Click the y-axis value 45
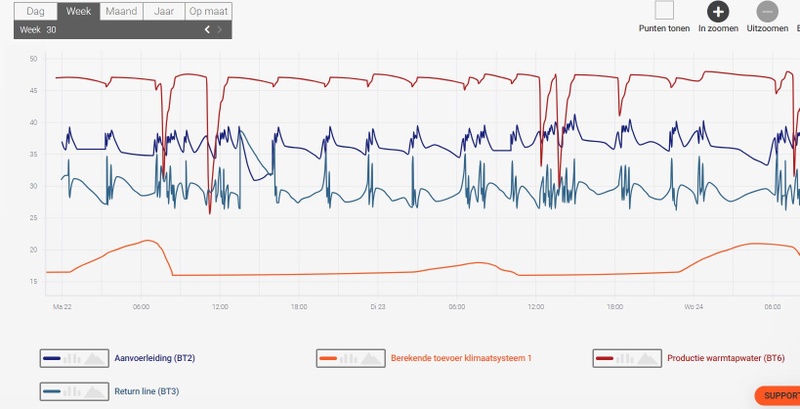Viewport: 800px width, 409px height. pyautogui.click(x=34, y=91)
